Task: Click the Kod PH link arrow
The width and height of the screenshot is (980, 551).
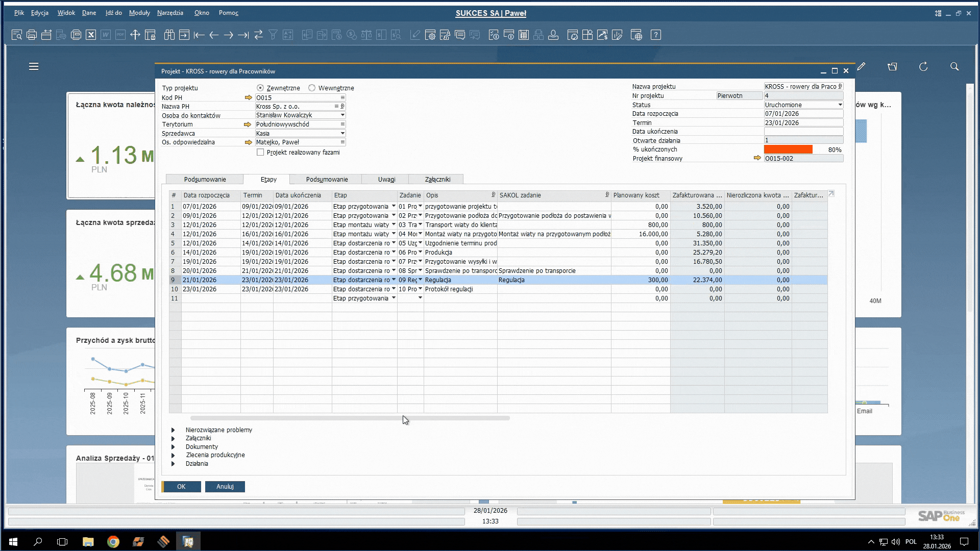Action: [x=248, y=97]
